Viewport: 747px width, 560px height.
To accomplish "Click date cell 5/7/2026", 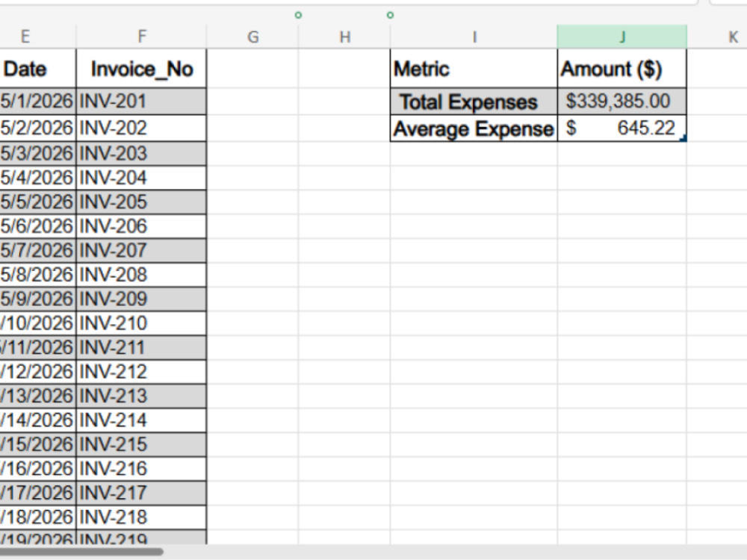I will pyautogui.click(x=37, y=251).
